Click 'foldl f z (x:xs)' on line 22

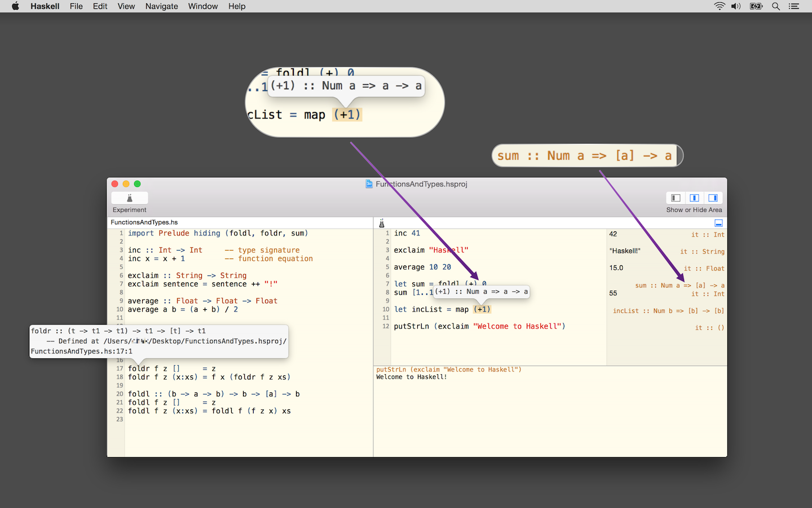pos(209,411)
